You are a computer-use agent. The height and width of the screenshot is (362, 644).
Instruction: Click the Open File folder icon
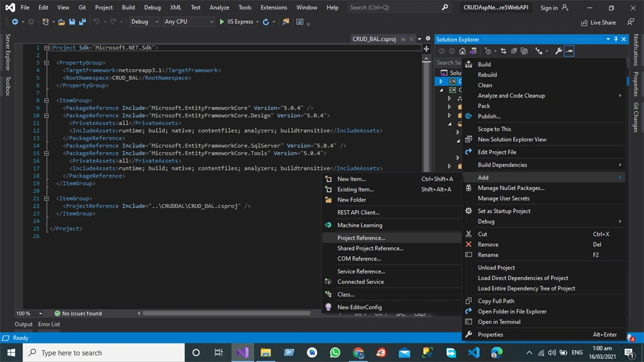pos(61,22)
